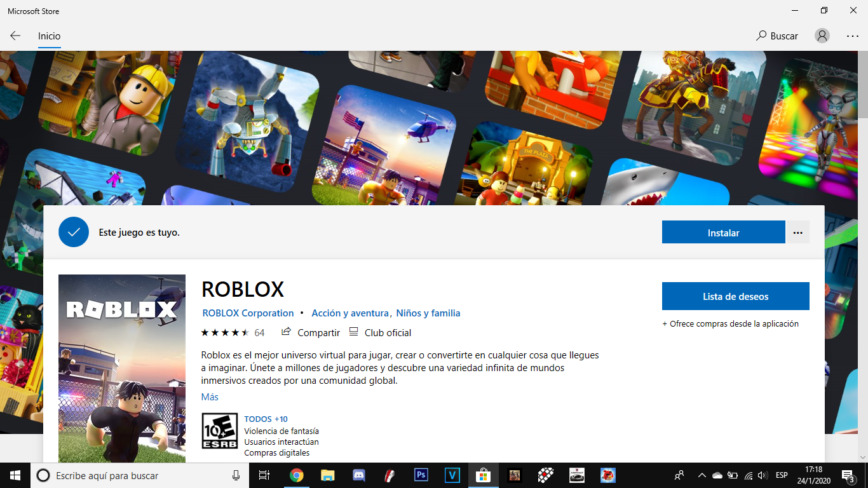Open the Windows Start menu
Image resolution: width=868 pixels, height=488 pixels.
tap(15, 475)
